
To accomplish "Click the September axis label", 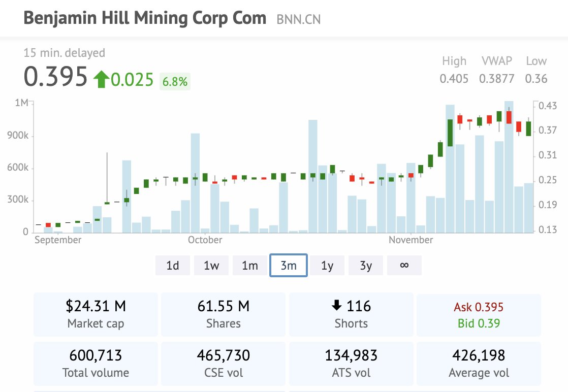I will coord(58,240).
